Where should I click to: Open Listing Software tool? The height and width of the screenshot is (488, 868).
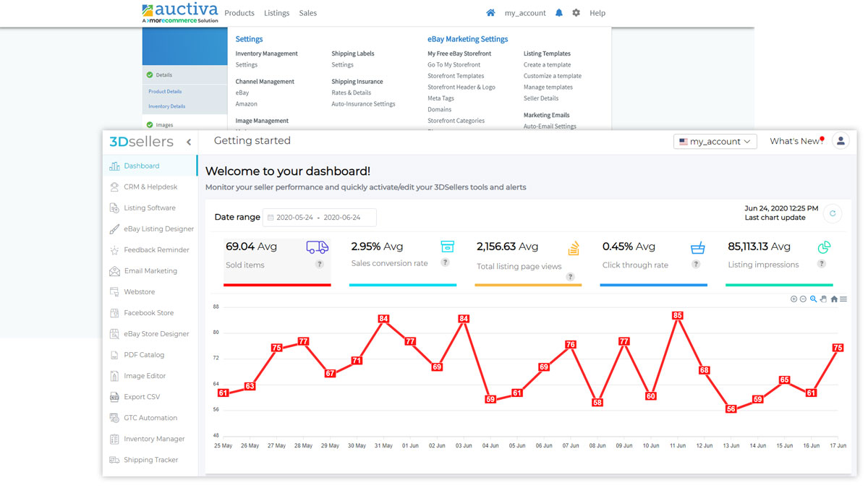click(149, 207)
